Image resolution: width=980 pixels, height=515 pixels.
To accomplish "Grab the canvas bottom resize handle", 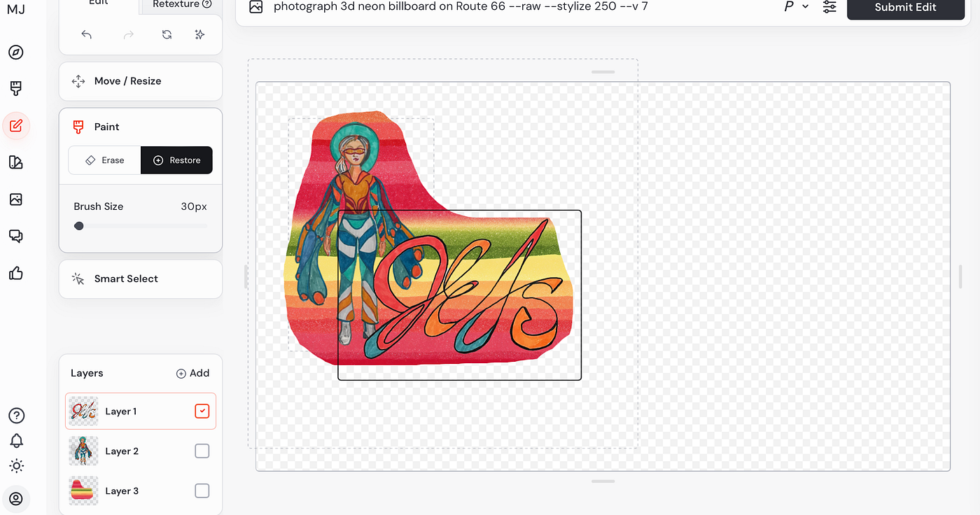I will tap(603, 481).
